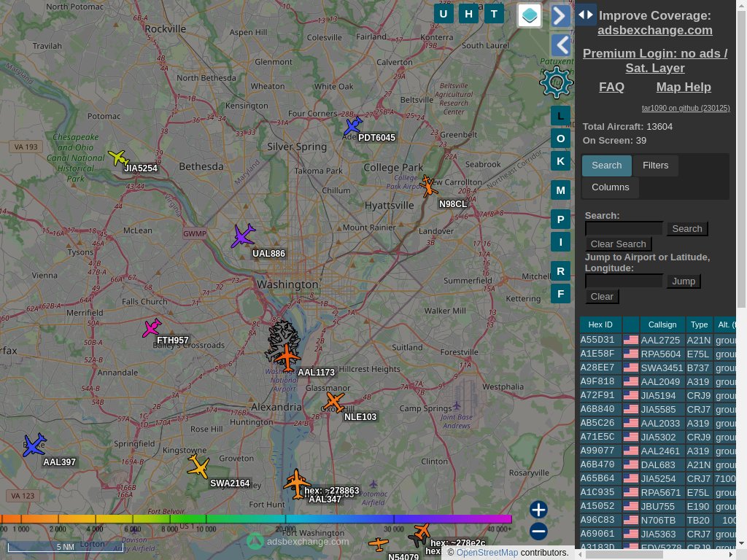Switch to the Columns tab
747x560 pixels.
(611, 187)
